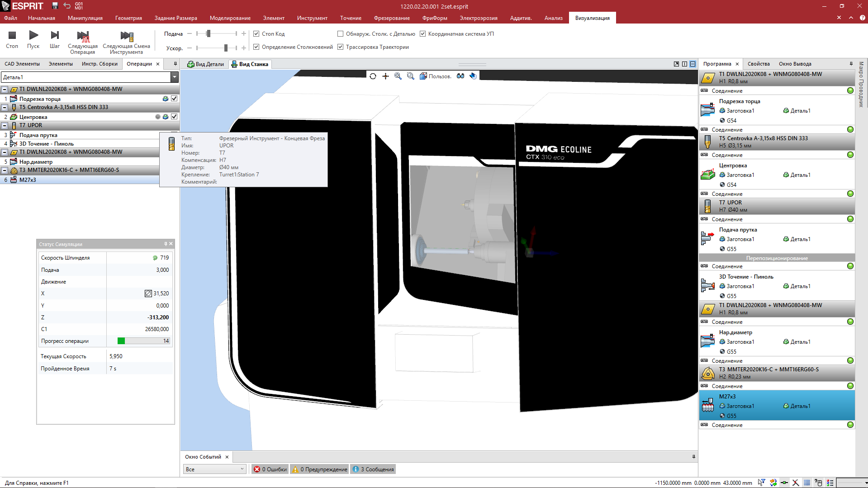Open the Деталь1 dropdown list
Image resolution: width=868 pixels, height=488 pixels.
(174, 77)
